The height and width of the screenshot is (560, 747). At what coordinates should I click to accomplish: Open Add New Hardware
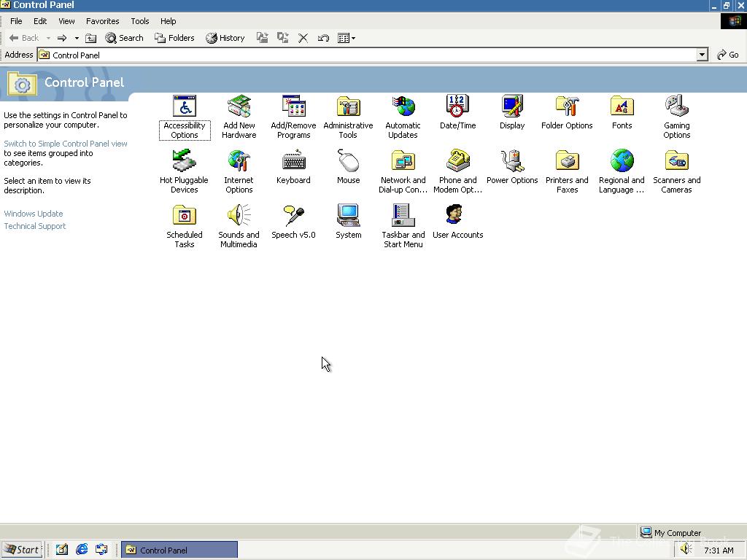(x=239, y=117)
